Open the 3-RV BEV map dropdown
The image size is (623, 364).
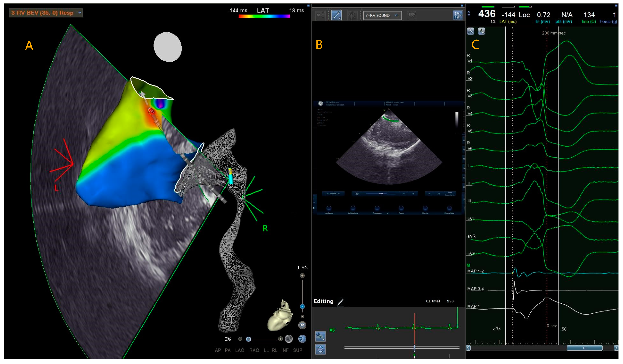pos(80,13)
